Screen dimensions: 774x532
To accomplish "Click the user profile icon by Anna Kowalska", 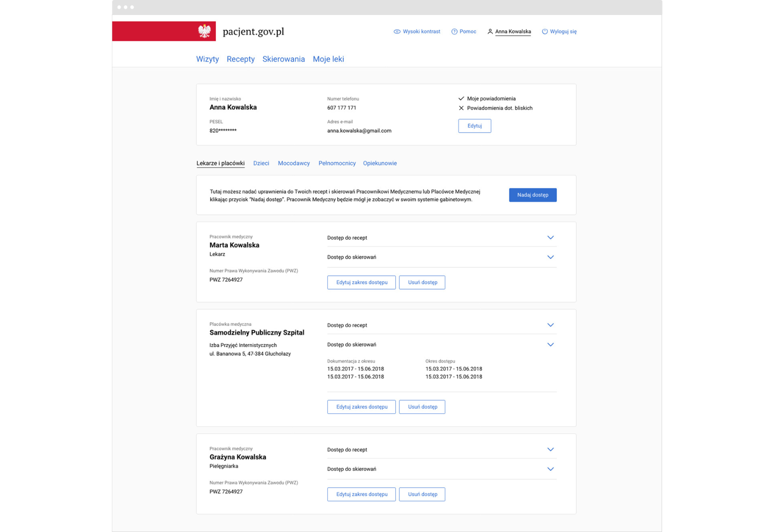I will (490, 32).
